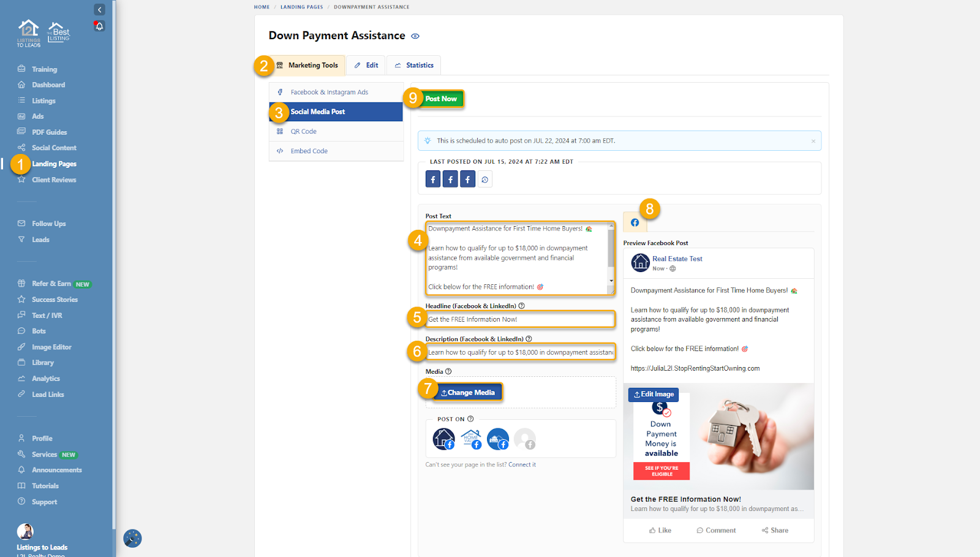Screen dimensions: 980x557
Task: Click the Headline input field
Action: point(521,319)
